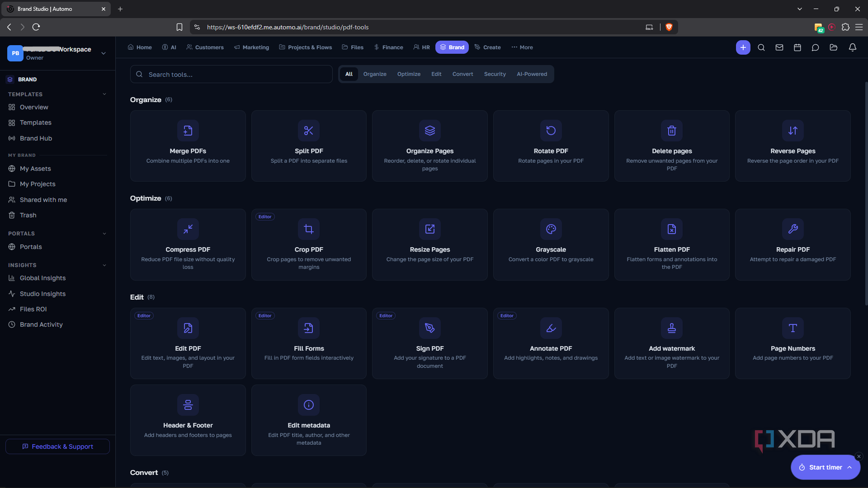
Task: Select the Repair PDF wrench icon
Action: 793,229
